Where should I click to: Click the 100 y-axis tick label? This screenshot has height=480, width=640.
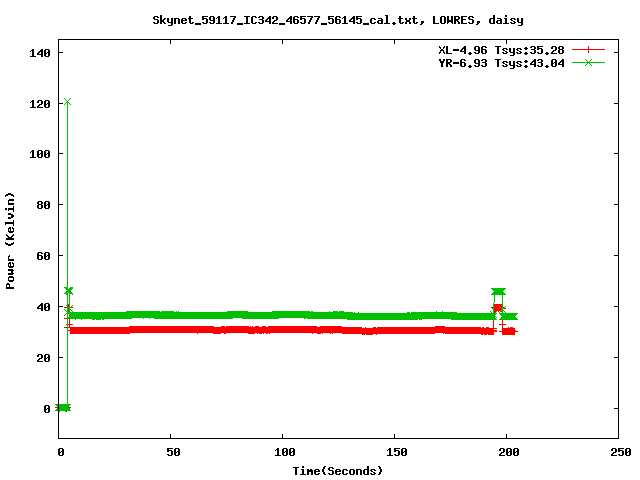40,154
